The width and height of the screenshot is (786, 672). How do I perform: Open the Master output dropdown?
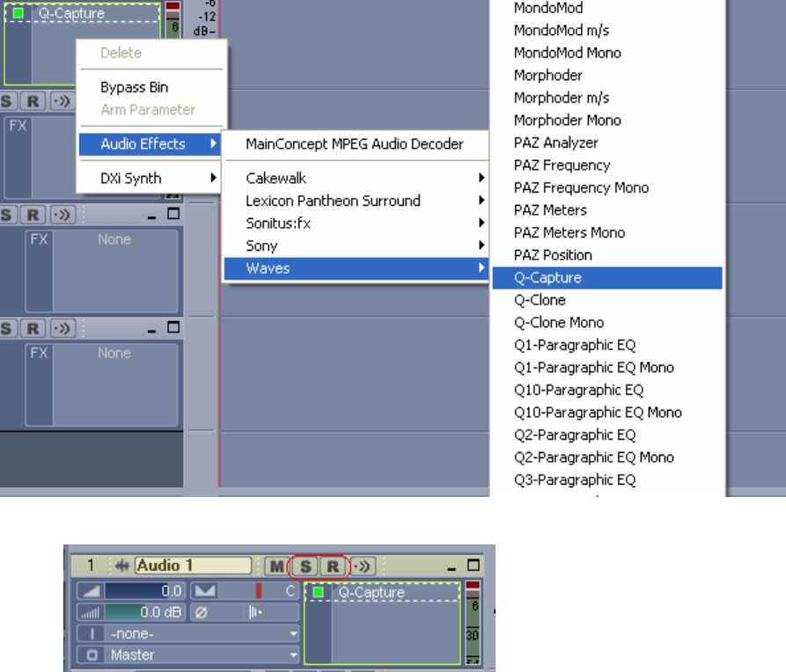point(202,655)
